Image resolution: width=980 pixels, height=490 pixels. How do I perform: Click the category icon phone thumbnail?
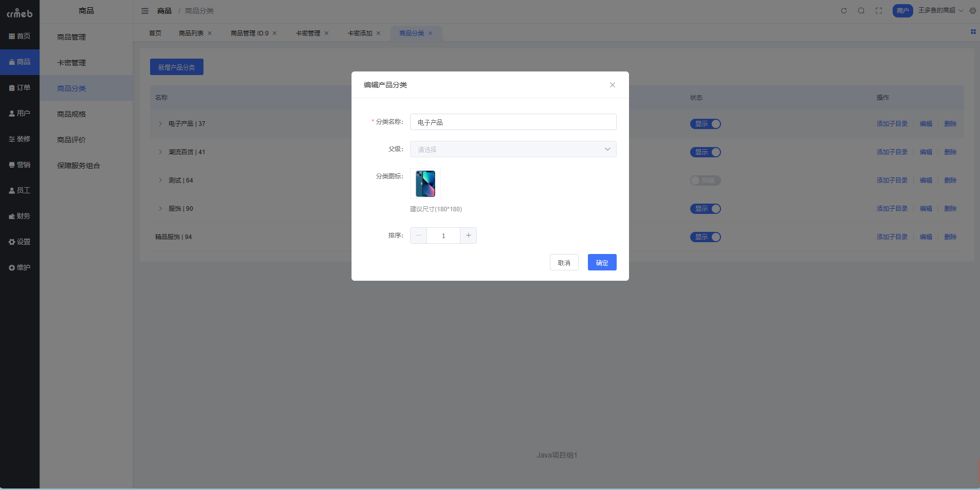coord(426,184)
